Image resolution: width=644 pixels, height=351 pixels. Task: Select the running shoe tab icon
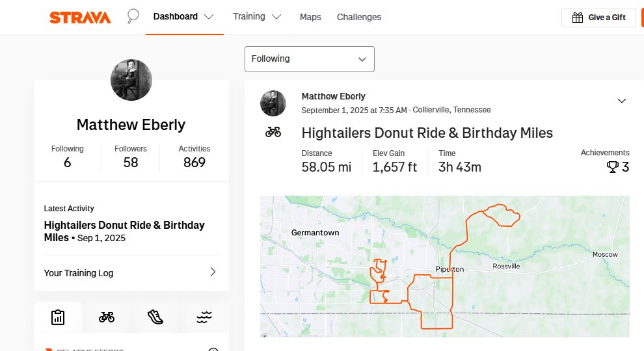pos(155,317)
